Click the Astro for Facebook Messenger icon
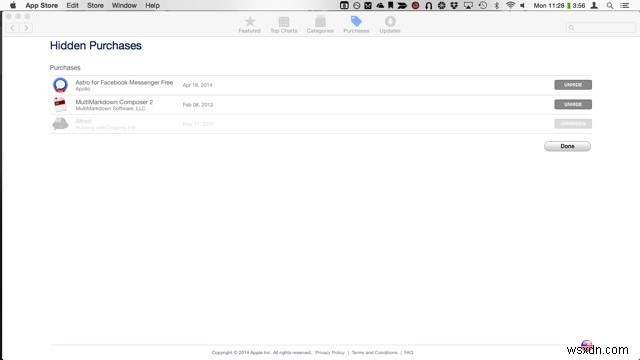 pos(60,85)
